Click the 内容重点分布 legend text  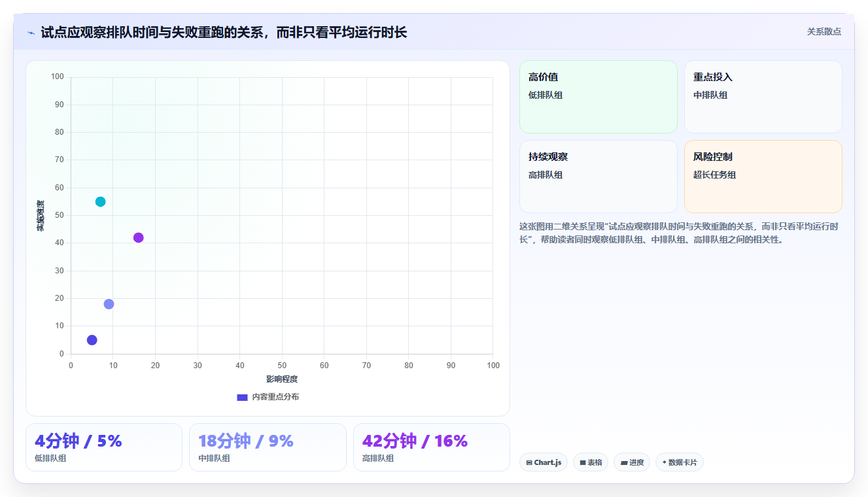click(x=275, y=397)
